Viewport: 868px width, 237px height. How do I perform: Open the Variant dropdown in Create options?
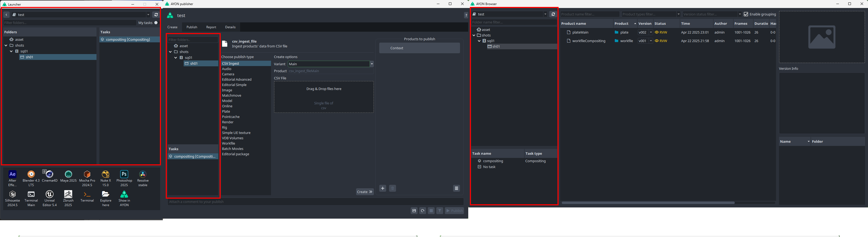coord(372,64)
